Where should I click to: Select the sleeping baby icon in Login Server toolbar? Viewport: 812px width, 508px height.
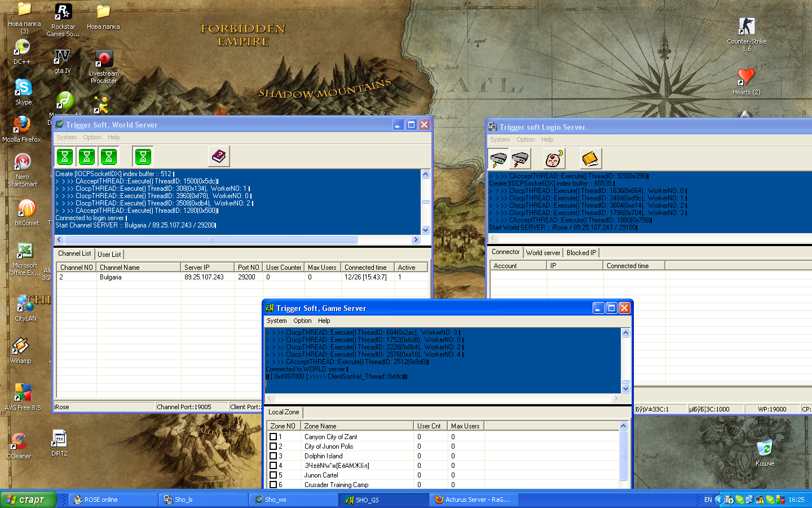(554, 159)
